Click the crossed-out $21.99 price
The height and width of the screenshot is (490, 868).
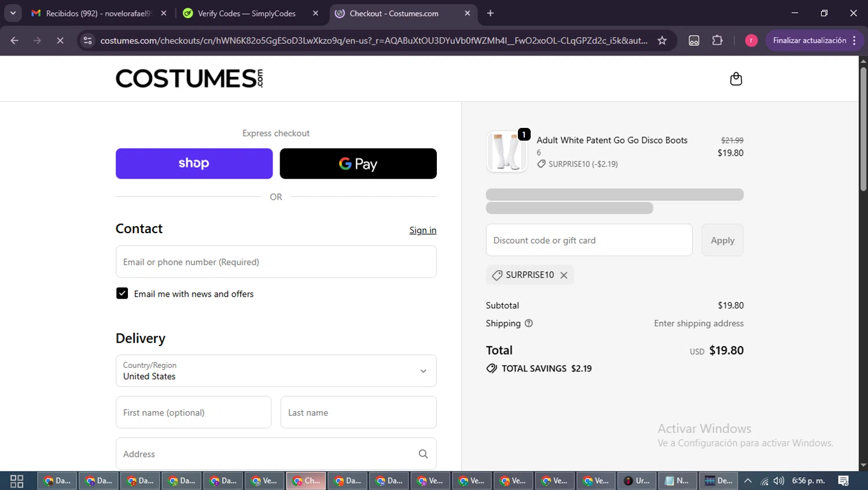(x=732, y=140)
